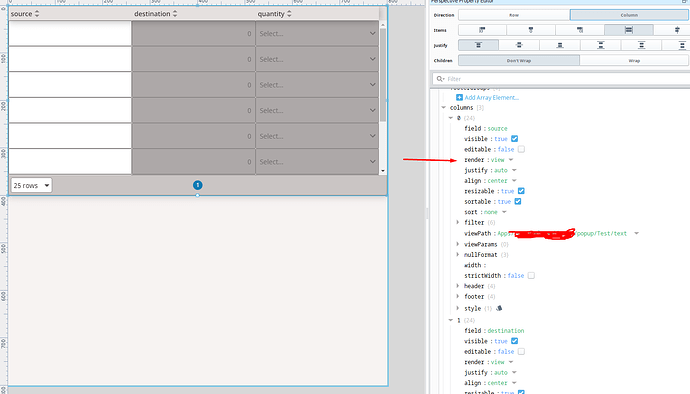
Task: Pick the center alignment icon in Items row
Action: 531,30
